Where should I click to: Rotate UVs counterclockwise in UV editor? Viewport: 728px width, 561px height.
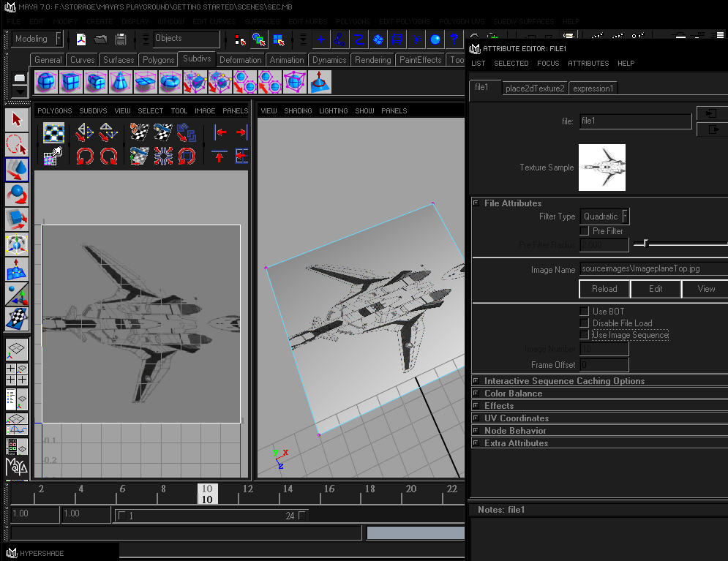(85, 156)
